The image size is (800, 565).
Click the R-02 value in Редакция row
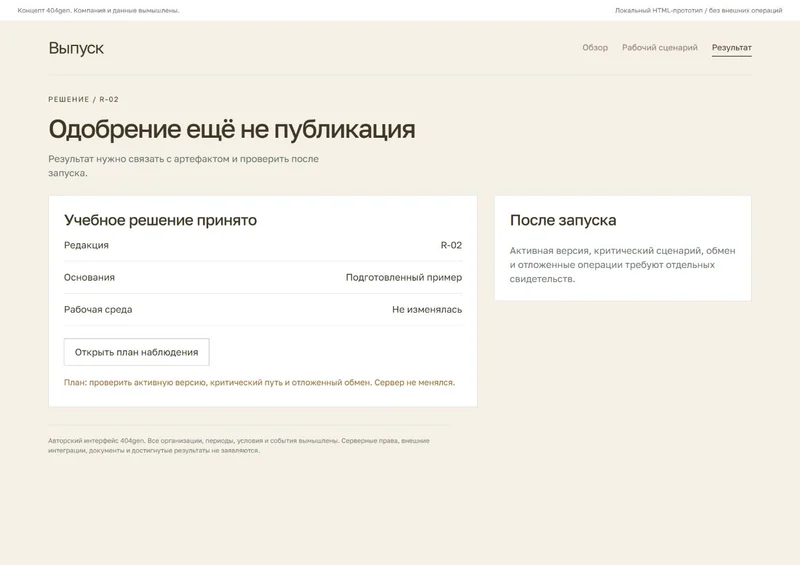451,245
